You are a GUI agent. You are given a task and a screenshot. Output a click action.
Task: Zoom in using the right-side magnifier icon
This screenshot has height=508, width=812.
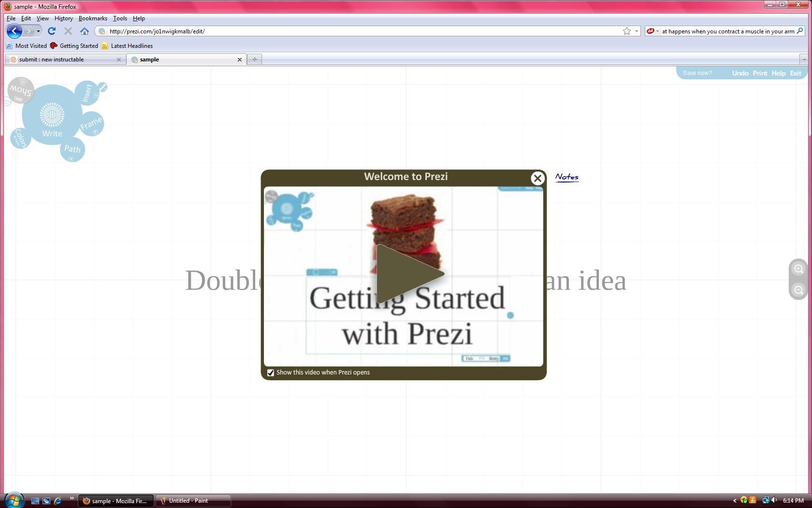[798, 269]
